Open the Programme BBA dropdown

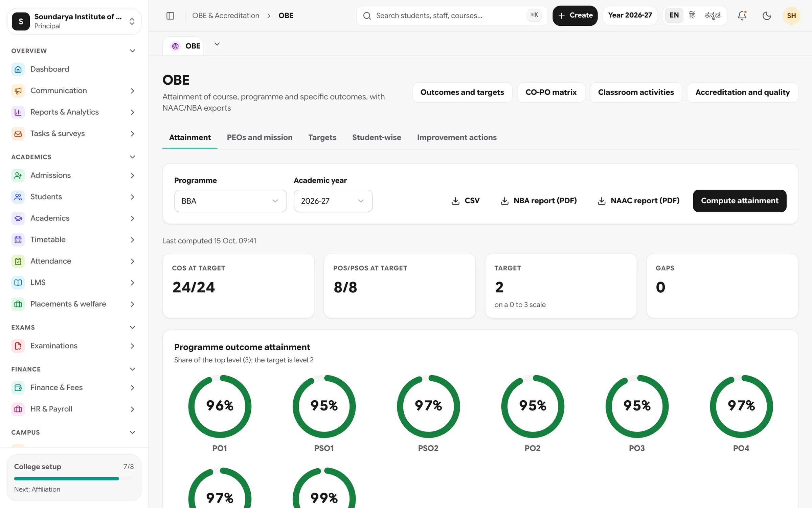pyautogui.click(x=230, y=201)
